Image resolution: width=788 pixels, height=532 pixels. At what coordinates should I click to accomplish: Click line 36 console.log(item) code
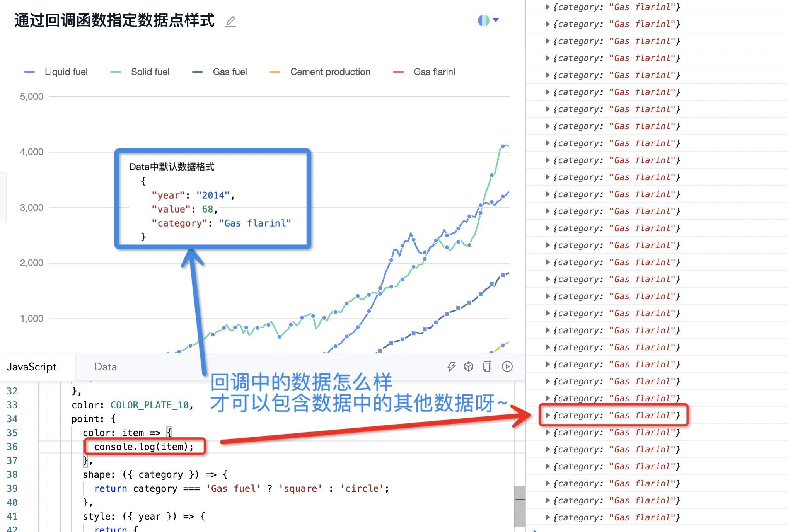[143, 447]
